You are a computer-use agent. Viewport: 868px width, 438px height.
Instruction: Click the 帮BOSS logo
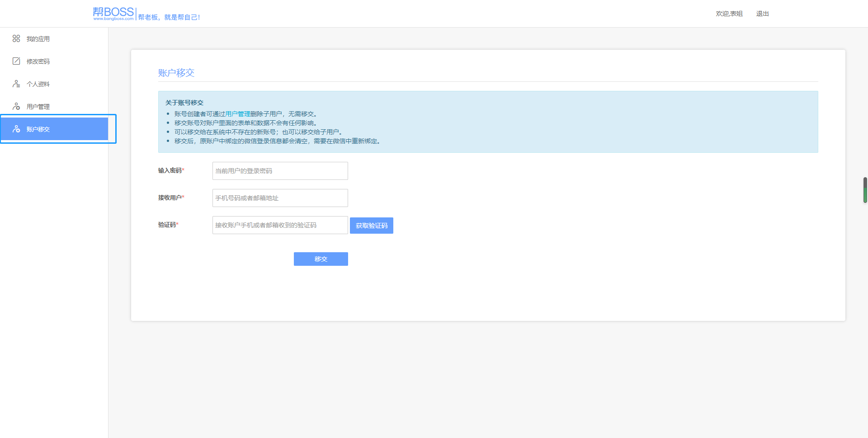(x=113, y=14)
